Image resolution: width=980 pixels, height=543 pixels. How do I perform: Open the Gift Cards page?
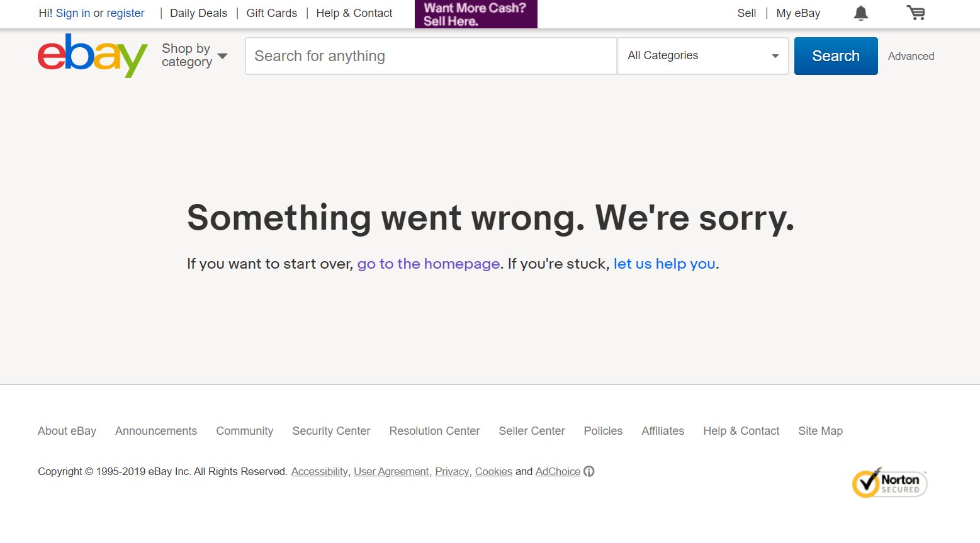[x=271, y=13]
